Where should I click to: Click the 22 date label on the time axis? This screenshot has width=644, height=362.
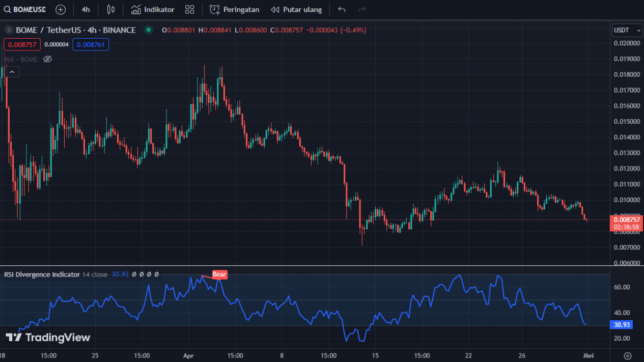(469, 355)
